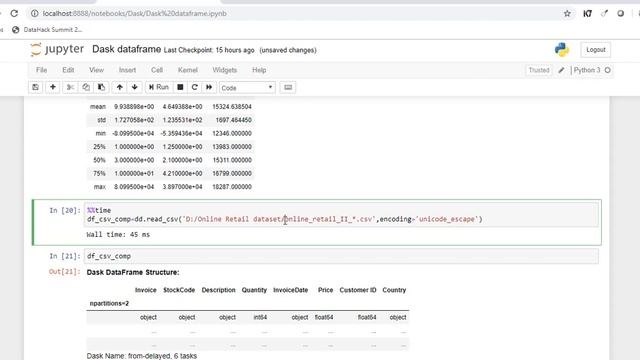Run the current cell
The height and width of the screenshot is (360, 640).
pos(159,87)
